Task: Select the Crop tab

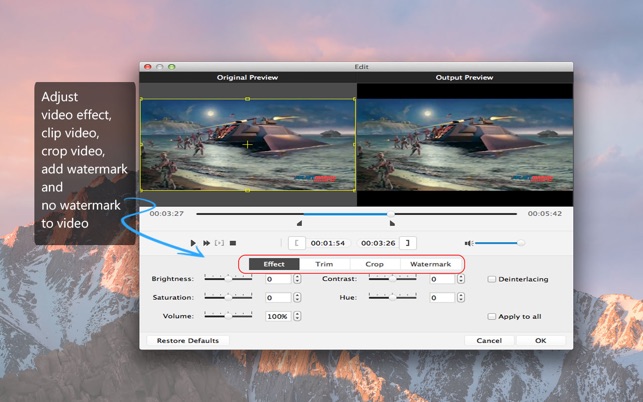Action: pos(374,264)
